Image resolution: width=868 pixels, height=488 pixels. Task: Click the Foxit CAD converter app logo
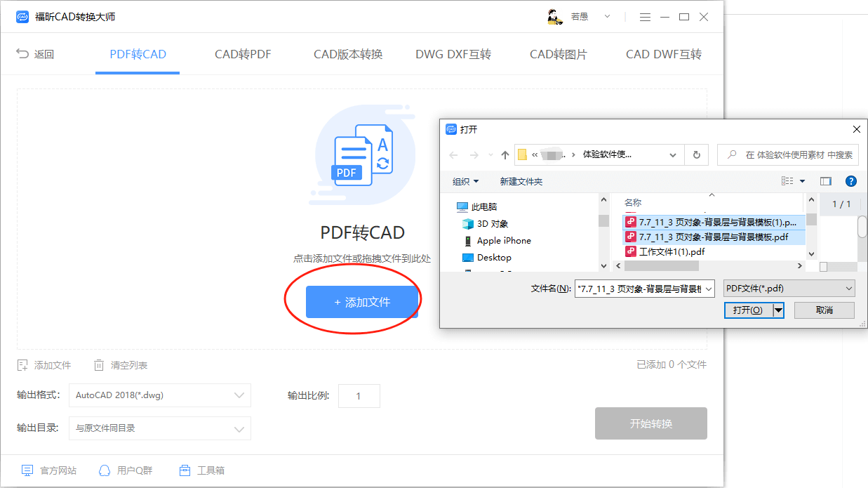(x=23, y=17)
